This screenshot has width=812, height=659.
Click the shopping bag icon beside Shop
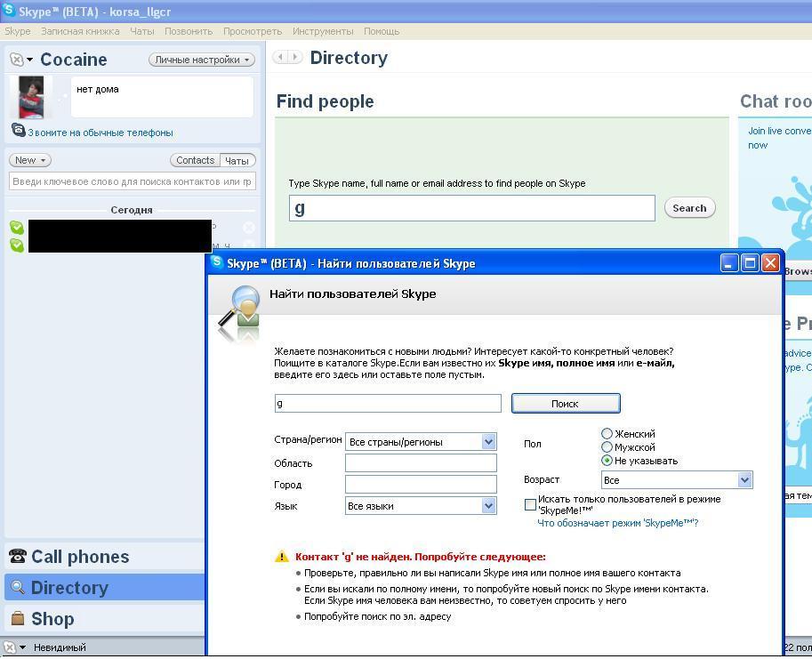(x=18, y=618)
